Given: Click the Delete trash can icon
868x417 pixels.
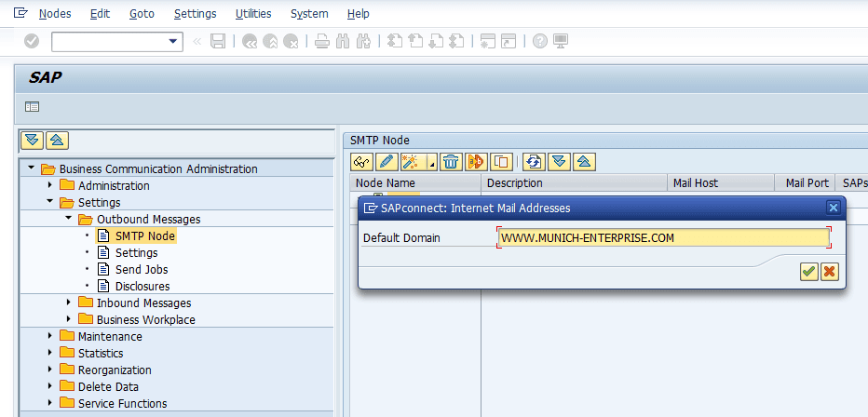Looking at the screenshot, I should [x=451, y=161].
